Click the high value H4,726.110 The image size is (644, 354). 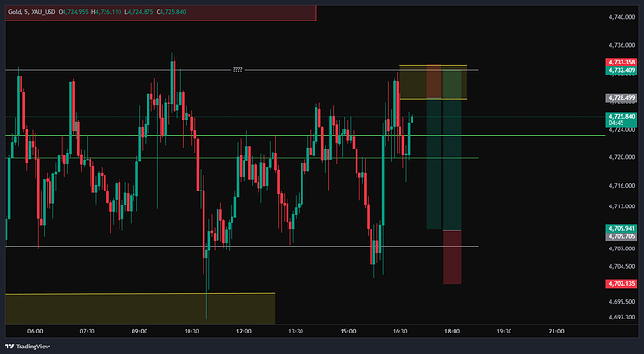(x=106, y=12)
